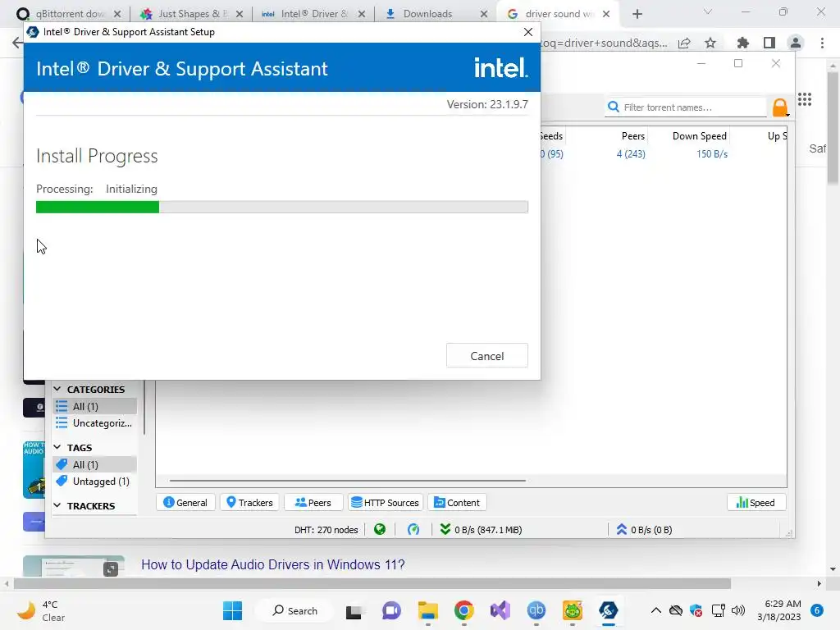
Task: Collapse the CATEGORIES section
Action: pos(57,389)
